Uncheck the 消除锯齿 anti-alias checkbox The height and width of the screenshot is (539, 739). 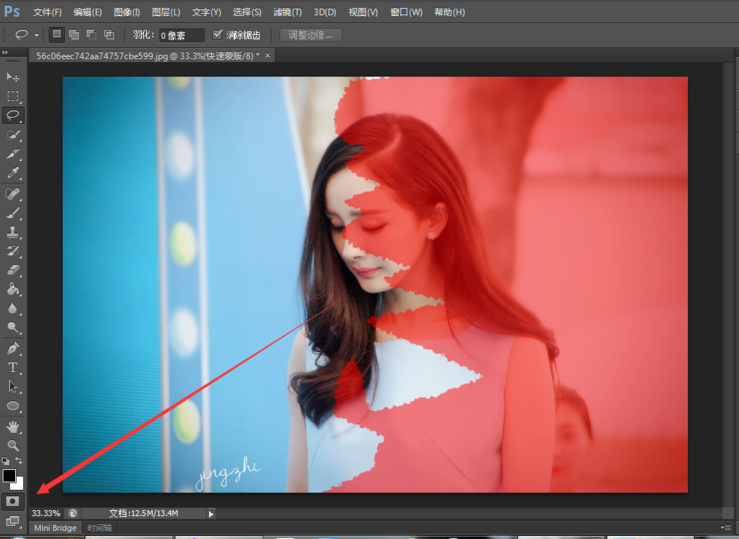tap(218, 34)
